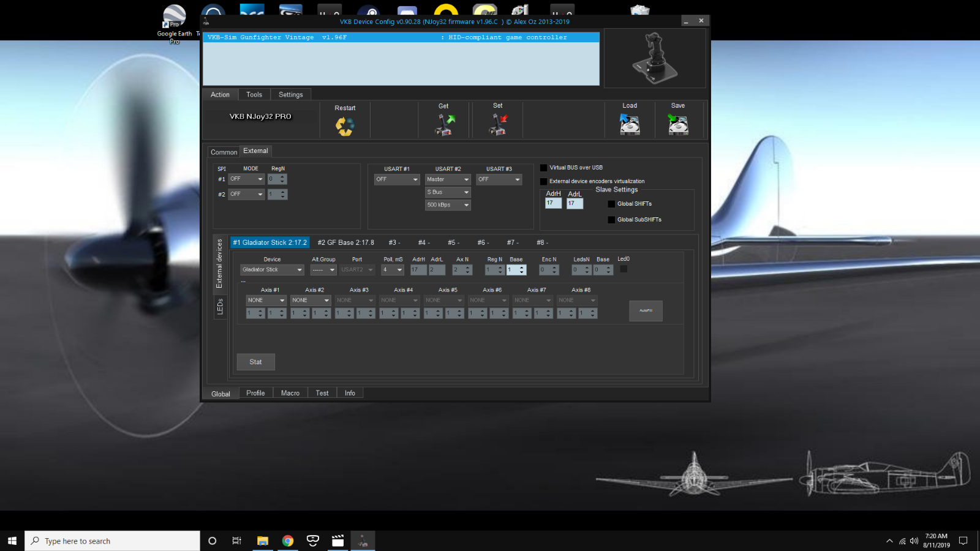The image size is (980, 551).
Task: Open the Poll, mS dropdown
Action: click(393, 270)
